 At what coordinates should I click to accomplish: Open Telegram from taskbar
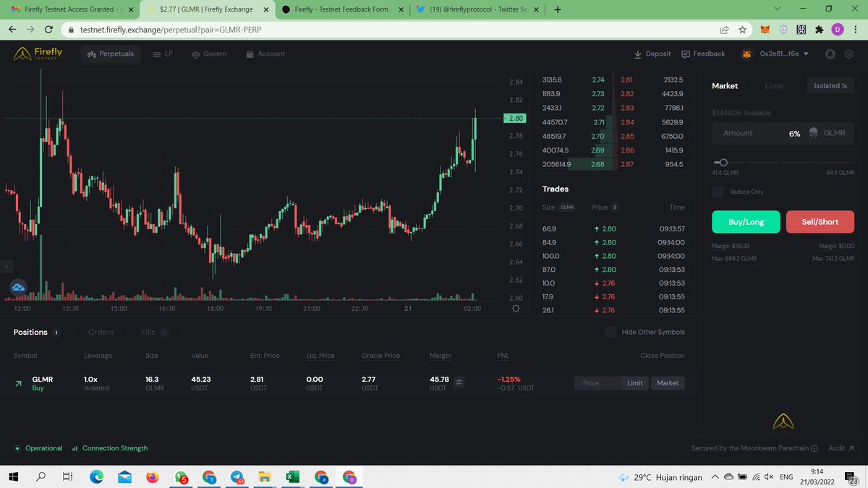click(237, 477)
